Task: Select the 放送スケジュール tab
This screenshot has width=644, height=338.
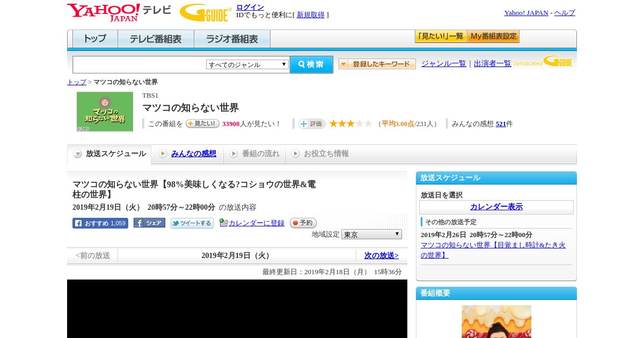Action: coord(109,154)
